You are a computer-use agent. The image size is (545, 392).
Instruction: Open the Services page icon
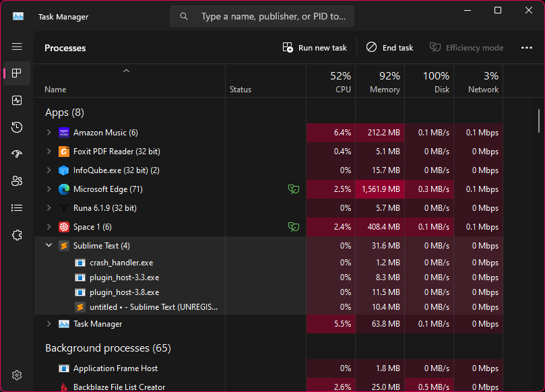[x=17, y=235]
